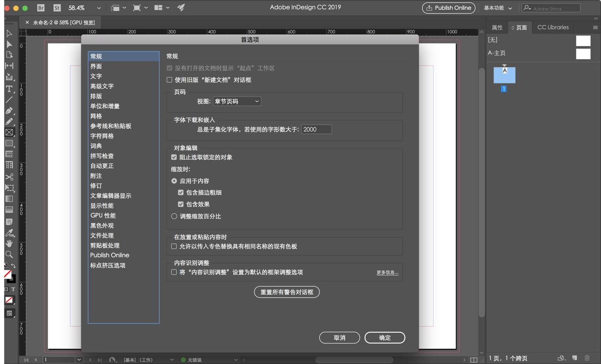Click the Apply None swatch in toolbox
The width and height of the screenshot is (601, 364).
click(x=9, y=300)
